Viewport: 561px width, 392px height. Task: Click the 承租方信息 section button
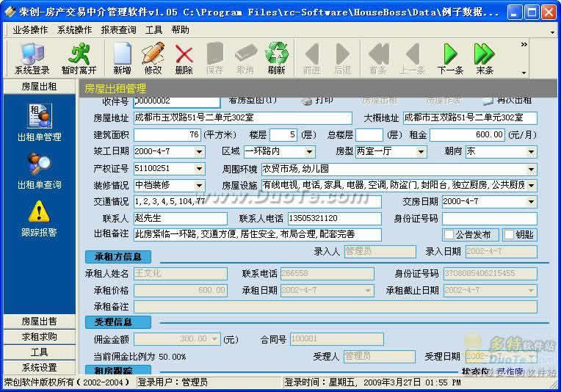pyautogui.click(x=118, y=257)
